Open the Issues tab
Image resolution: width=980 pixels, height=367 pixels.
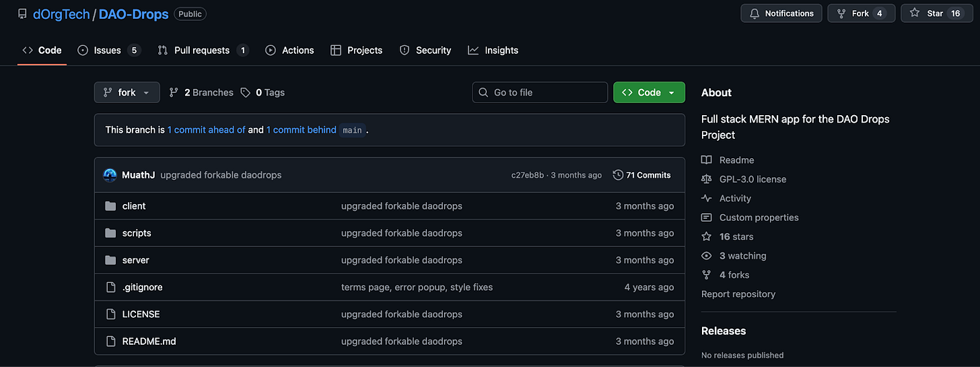pyautogui.click(x=109, y=51)
